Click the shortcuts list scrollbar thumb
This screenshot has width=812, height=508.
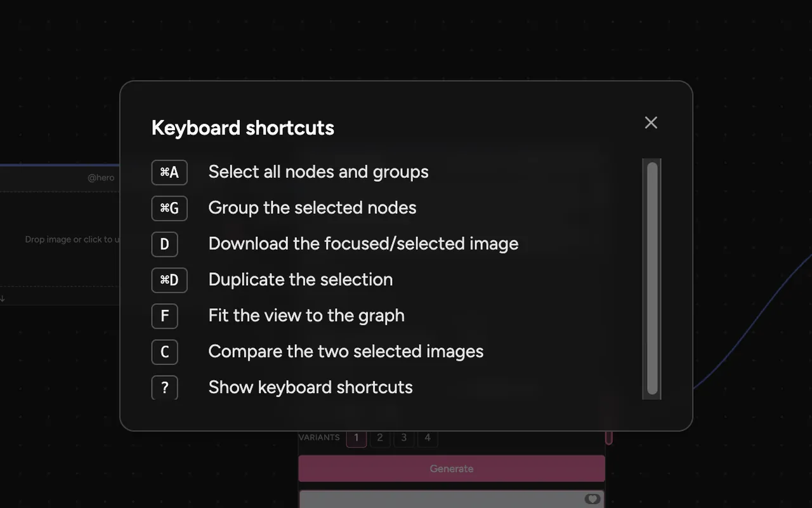[652, 279]
